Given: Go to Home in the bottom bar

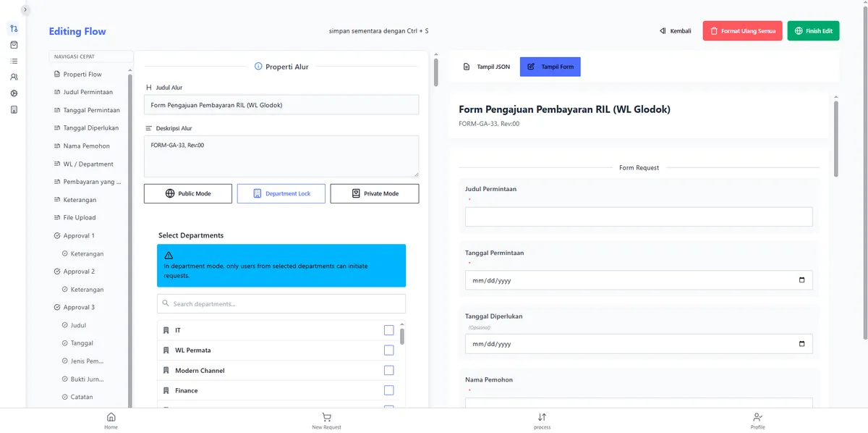Looking at the screenshot, I should [111, 421].
